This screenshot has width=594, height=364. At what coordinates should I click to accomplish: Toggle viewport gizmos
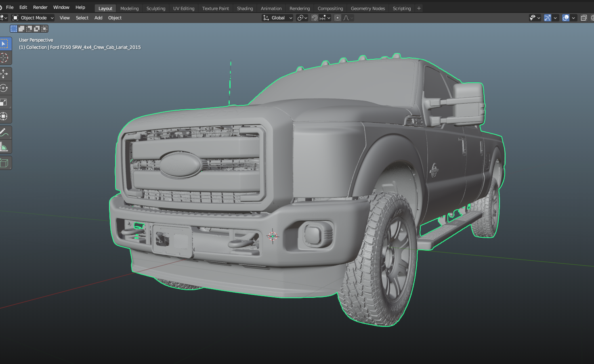pos(548,18)
